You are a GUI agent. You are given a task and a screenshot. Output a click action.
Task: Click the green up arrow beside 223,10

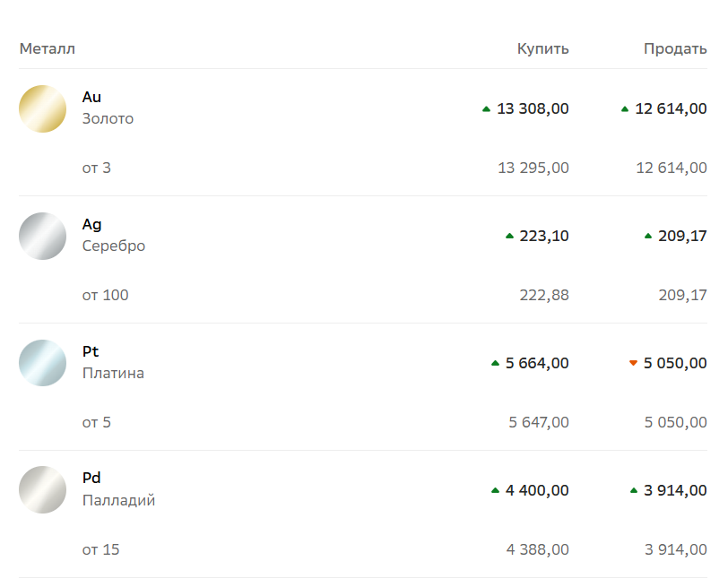pos(510,237)
